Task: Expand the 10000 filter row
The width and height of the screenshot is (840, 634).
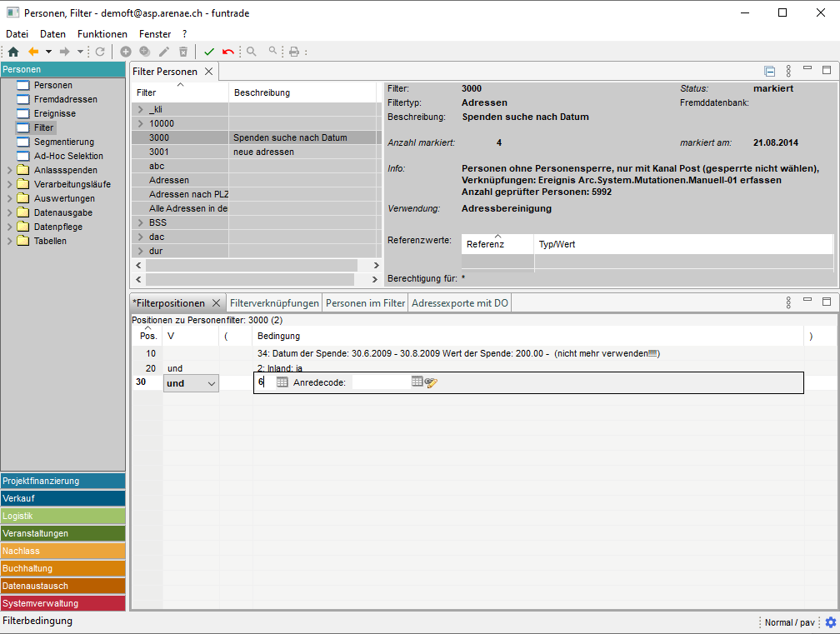Action: 140,123
